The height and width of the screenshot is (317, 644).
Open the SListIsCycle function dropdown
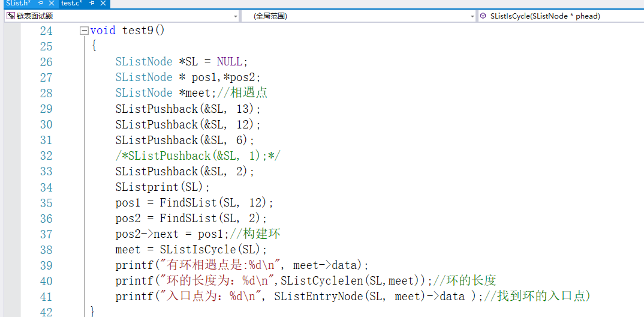tap(561, 16)
